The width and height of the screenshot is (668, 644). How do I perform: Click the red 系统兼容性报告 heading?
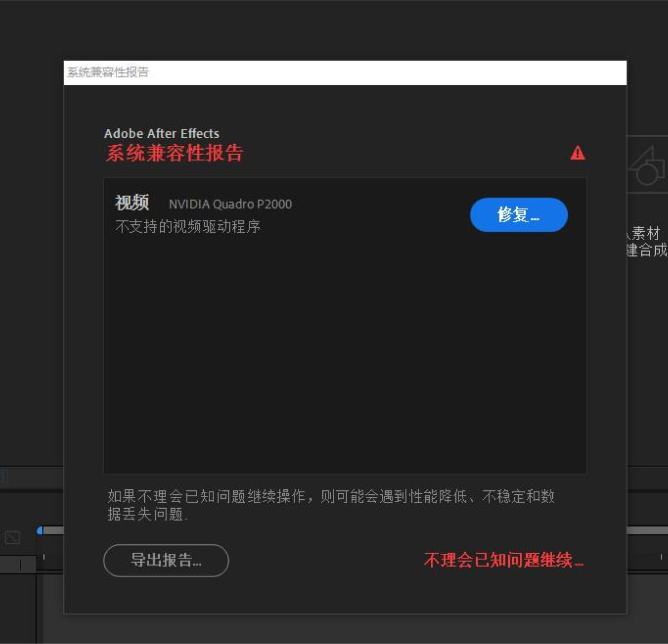coord(174,153)
